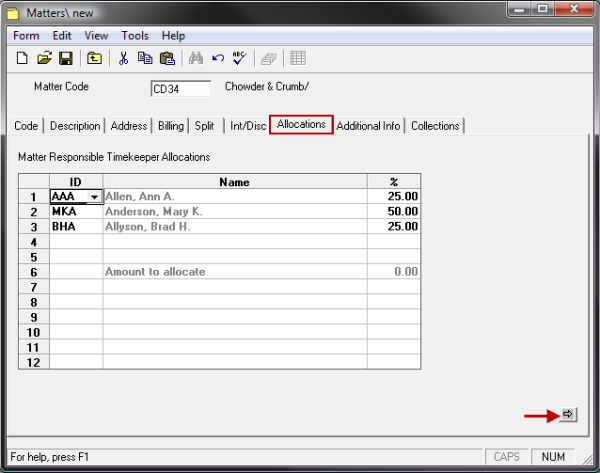
Task: Click the Matter Code input field
Action: click(181, 89)
